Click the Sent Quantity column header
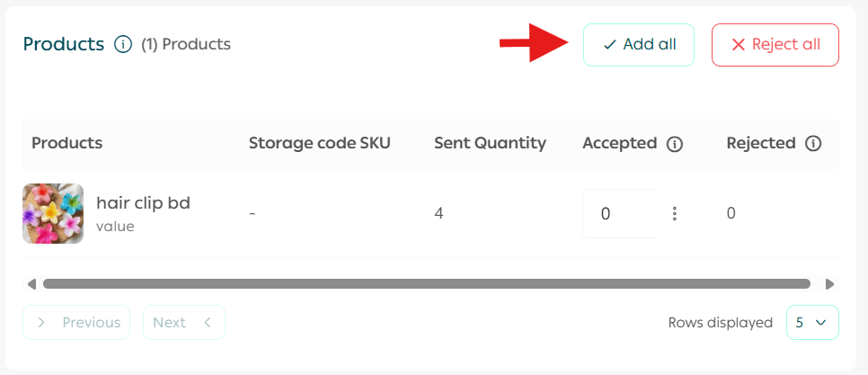868x375 pixels. (490, 143)
